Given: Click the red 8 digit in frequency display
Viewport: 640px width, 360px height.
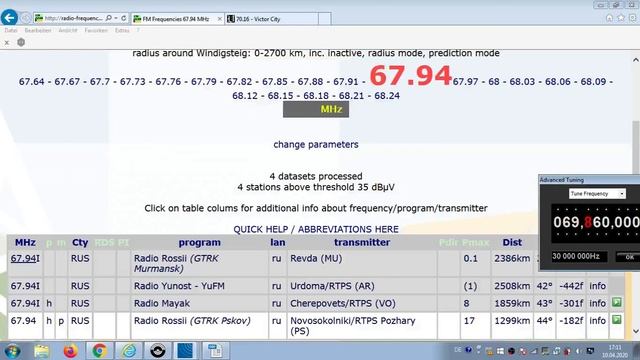Looking at the screenshot, I should click(x=588, y=222).
